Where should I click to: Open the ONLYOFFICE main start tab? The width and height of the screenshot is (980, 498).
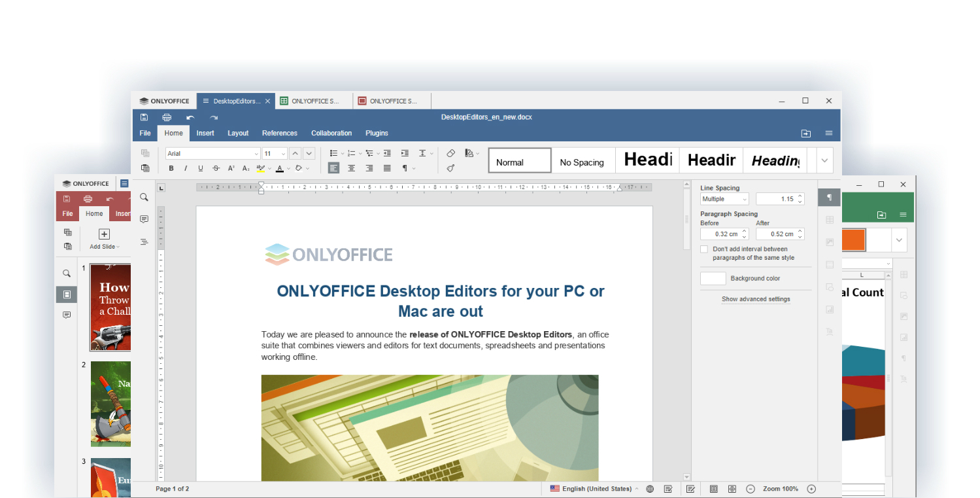[164, 101]
